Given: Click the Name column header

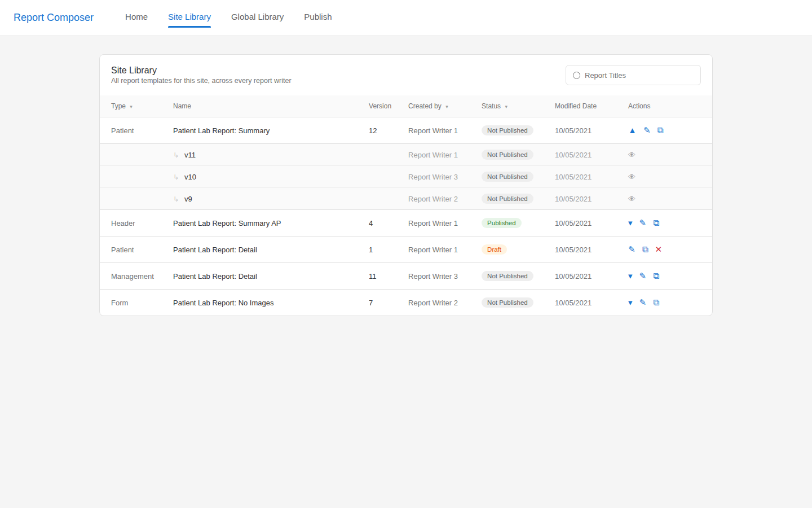Looking at the screenshot, I should point(182,106).
